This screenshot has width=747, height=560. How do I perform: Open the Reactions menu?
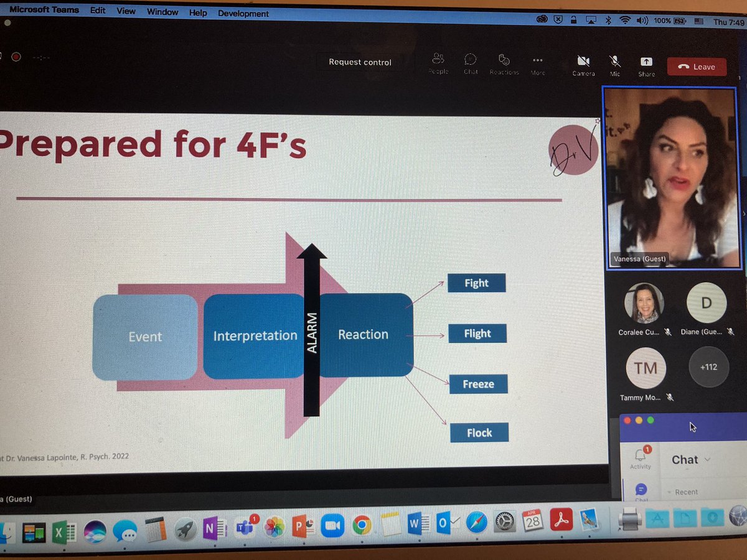504,64
